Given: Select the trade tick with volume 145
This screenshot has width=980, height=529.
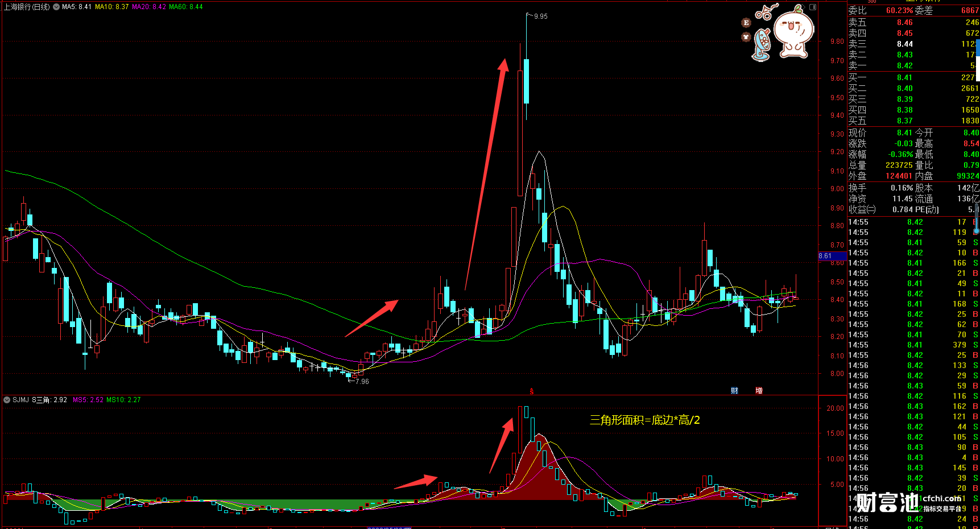Looking at the screenshot, I should (x=913, y=468).
